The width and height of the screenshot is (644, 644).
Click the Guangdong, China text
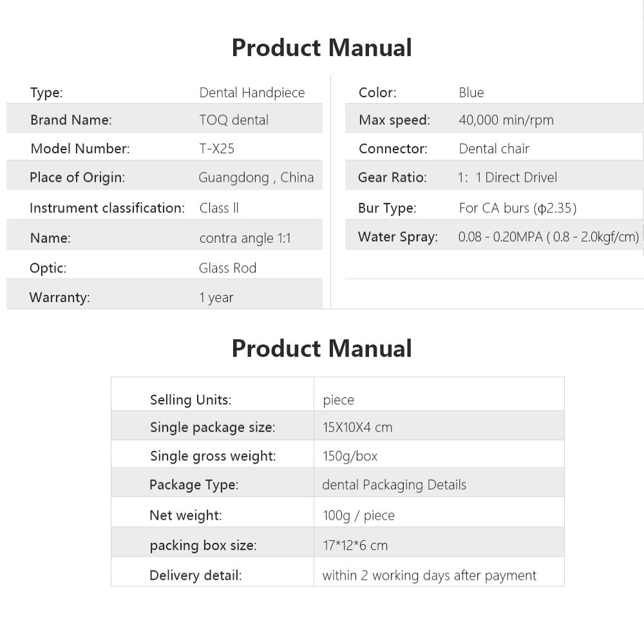pyautogui.click(x=256, y=178)
